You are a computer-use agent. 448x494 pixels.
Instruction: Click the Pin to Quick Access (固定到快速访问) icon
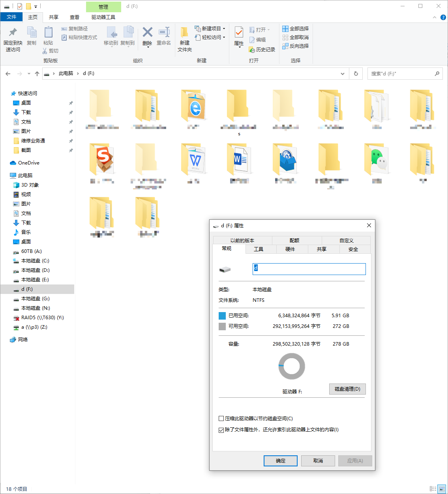click(x=13, y=32)
